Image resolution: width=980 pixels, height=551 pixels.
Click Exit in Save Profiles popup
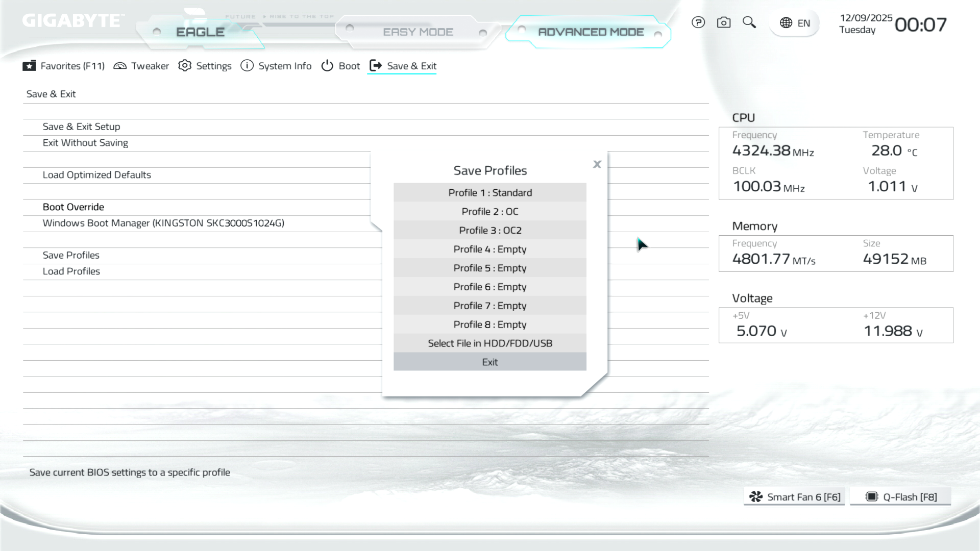[489, 362]
